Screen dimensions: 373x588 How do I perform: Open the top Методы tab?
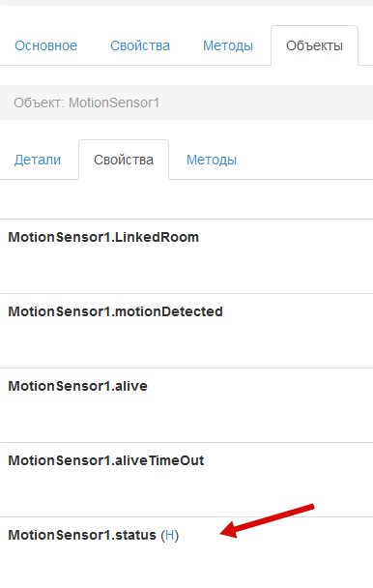tap(228, 45)
